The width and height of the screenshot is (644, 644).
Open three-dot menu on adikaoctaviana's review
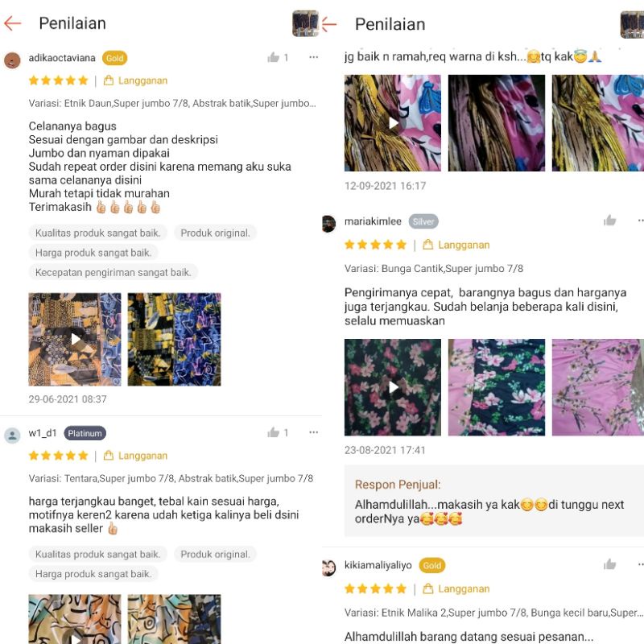tap(313, 57)
